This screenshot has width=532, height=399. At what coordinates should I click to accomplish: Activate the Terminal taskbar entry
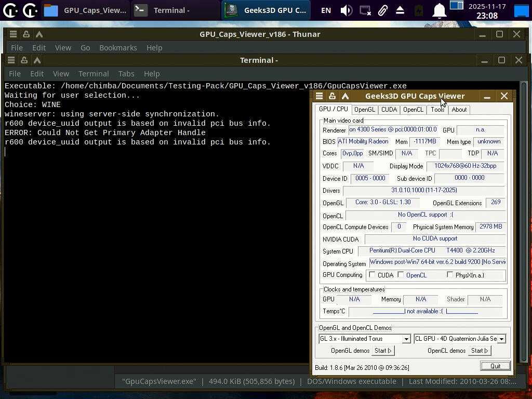[x=175, y=10]
